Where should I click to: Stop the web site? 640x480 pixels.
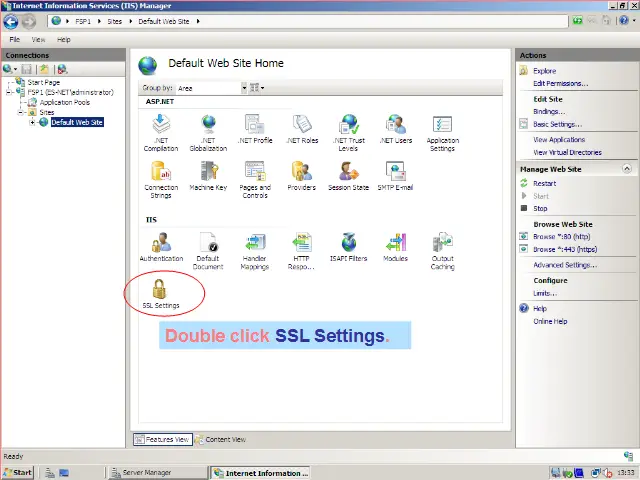[x=540, y=209]
